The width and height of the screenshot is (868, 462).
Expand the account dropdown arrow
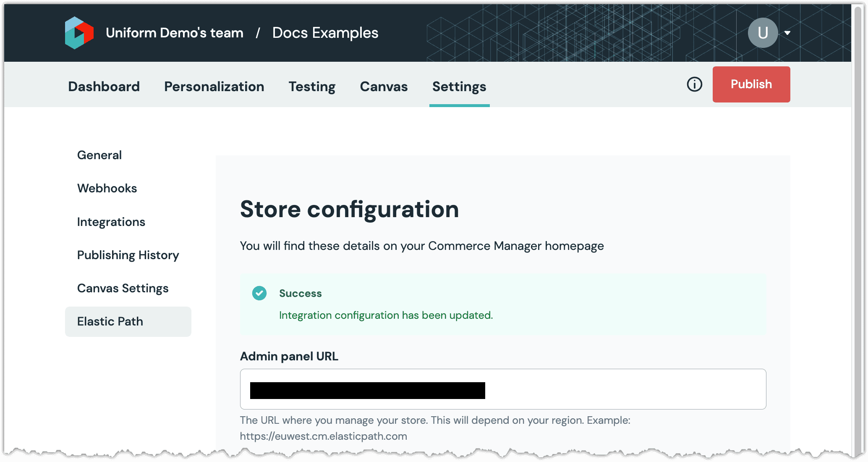[x=787, y=33]
